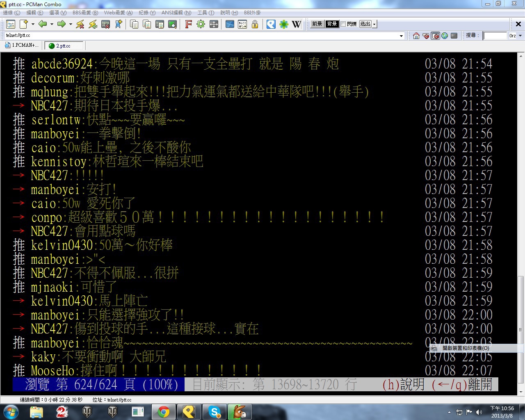The width and height of the screenshot is (525, 420).
Task: Expand the new connection dropdown arrow
Action: (33, 24)
